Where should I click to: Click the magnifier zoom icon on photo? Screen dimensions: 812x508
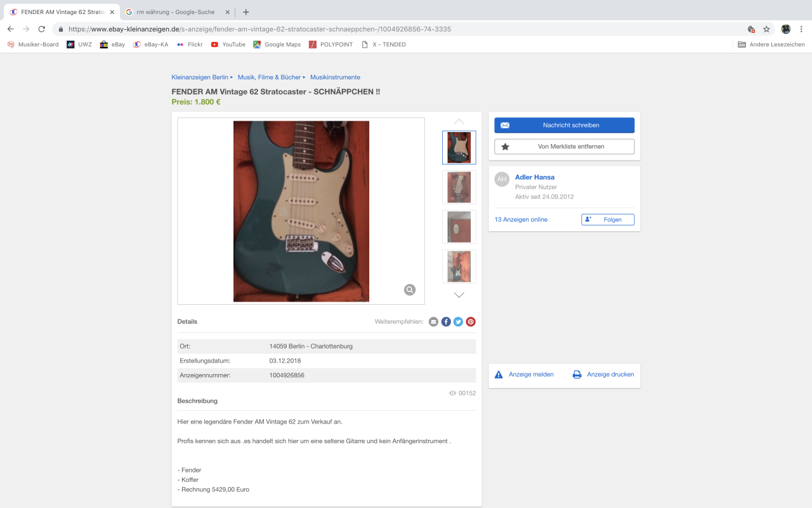[410, 290]
